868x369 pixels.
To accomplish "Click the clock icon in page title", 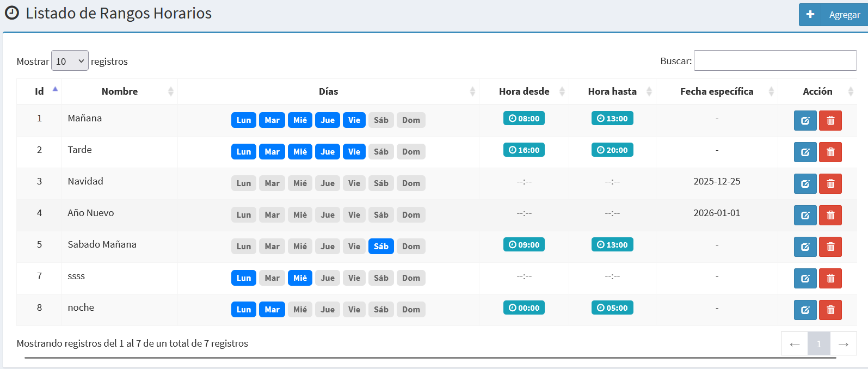I will coord(11,13).
